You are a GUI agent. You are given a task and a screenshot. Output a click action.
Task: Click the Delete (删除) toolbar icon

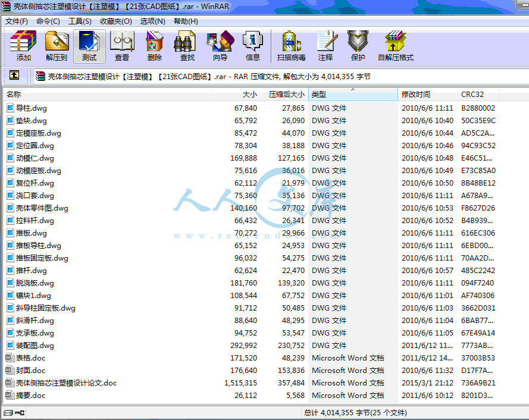155,46
